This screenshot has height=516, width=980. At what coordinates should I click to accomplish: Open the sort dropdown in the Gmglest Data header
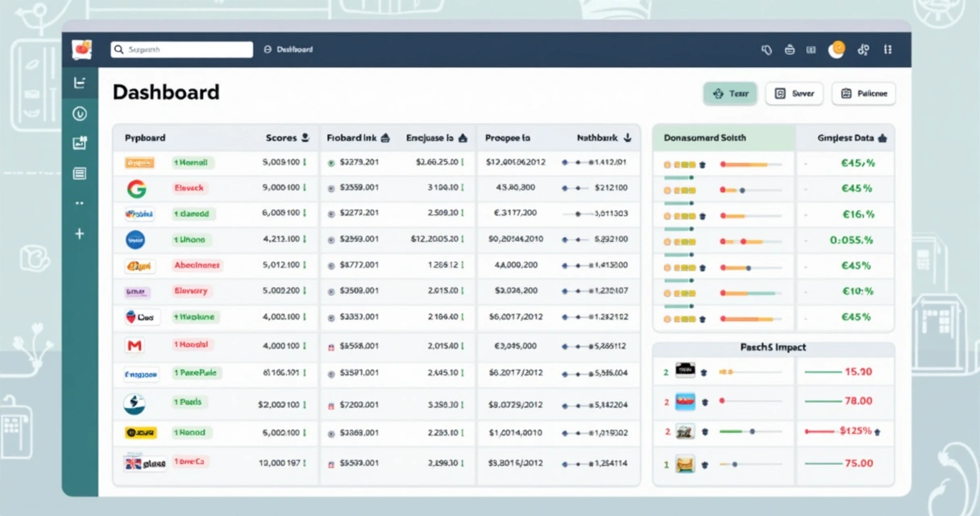tap(882, 137)
